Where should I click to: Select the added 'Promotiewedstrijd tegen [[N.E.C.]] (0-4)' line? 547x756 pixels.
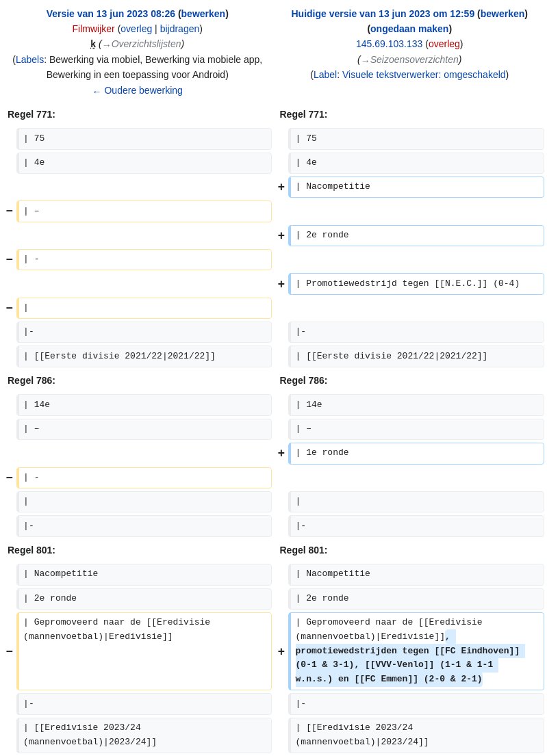416,284
